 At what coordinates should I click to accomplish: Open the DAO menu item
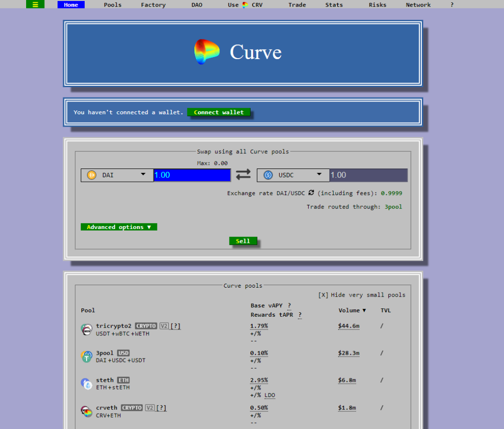(x=197, y=5)
